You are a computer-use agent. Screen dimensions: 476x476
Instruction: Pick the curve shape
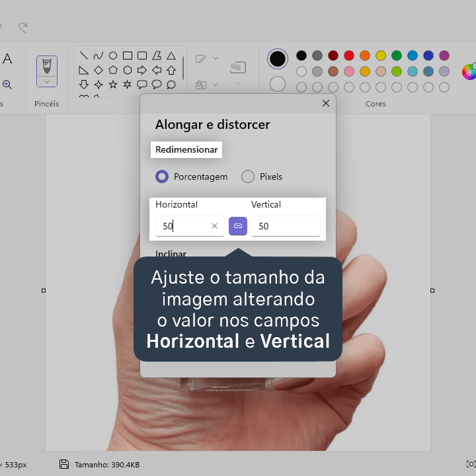tap(98, 56)
